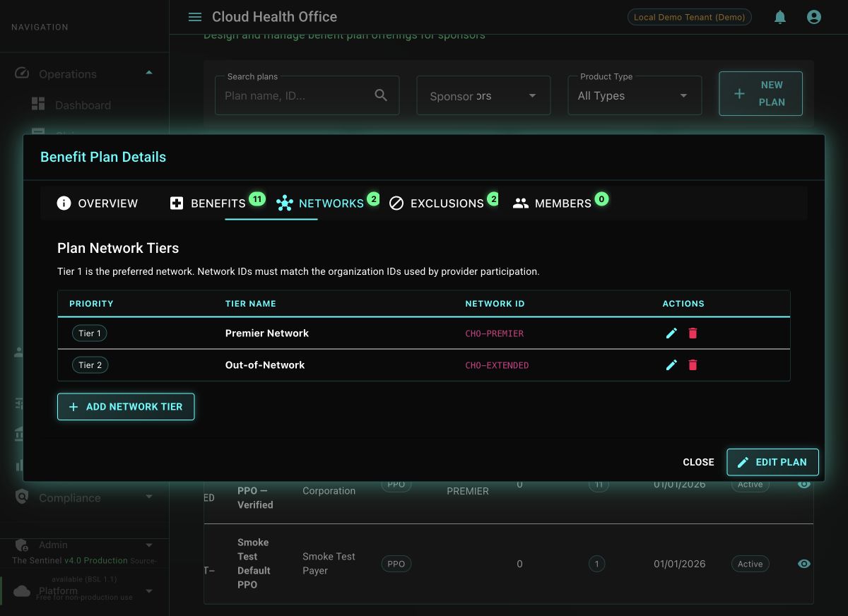Viewport: 848px width, 616px height.
Task: Close the Benefit Plan Details dialog
Action: pos(698,462)
